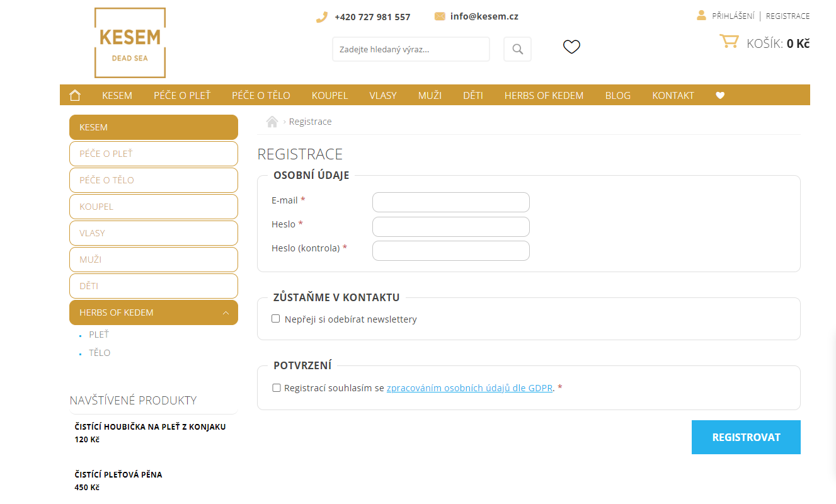Select PÉČE O PLEŤ in left sidebar
The height and width of the screenshot is (504, 836).
tap(154, 154)
